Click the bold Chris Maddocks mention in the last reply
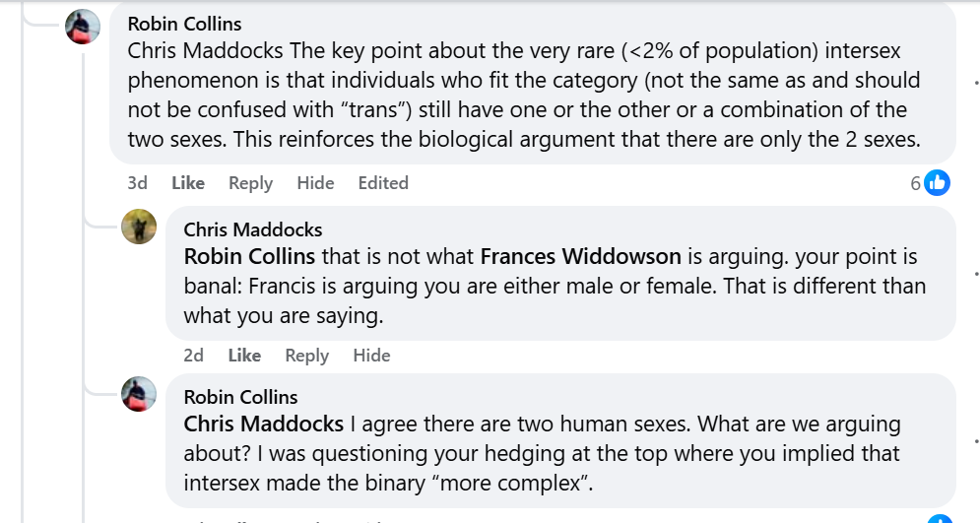This screenshot has width=980, height=523. coord(263,425)
